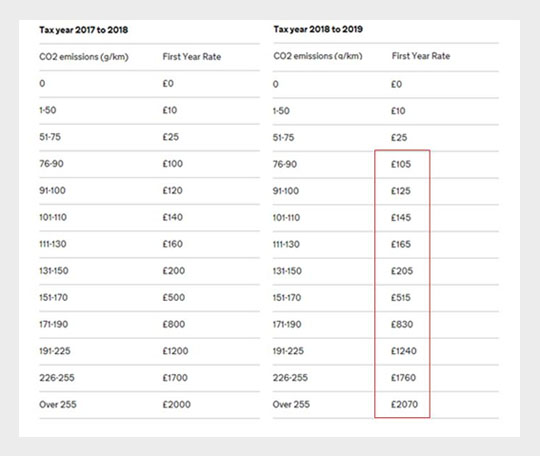Screen dimensions: 540x456
Task: Click "First Year Rate" header in 2018 table
Action: pyautogui.click(x=421, y=56)
